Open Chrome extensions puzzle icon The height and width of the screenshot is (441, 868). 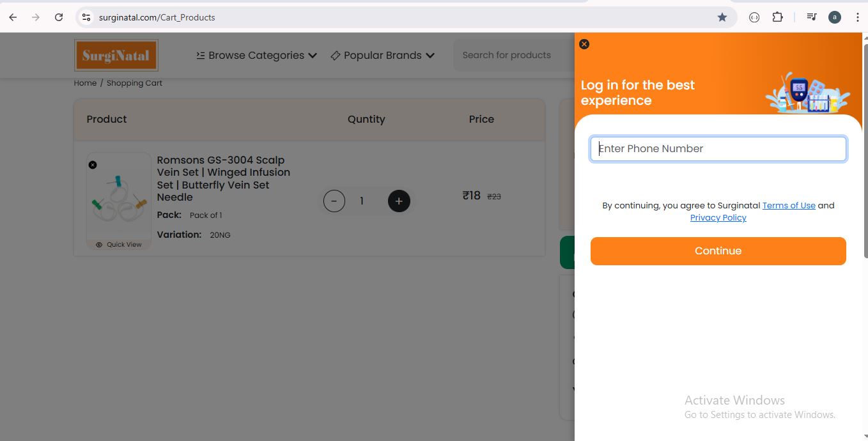tap(777, 17)
